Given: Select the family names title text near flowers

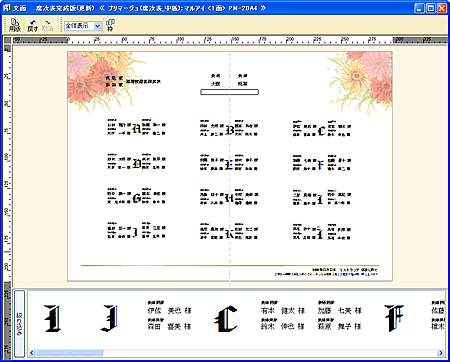Looking at the screenshot, I should [133, 81].
